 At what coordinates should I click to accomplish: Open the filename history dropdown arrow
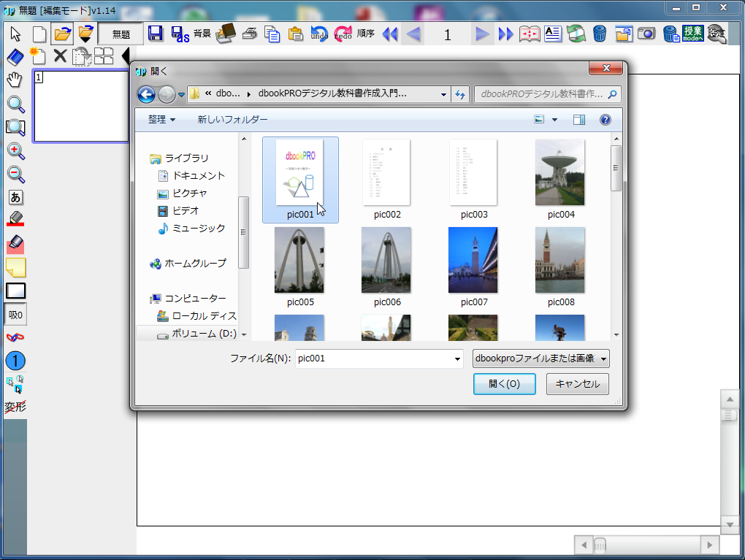click(457, 358)
